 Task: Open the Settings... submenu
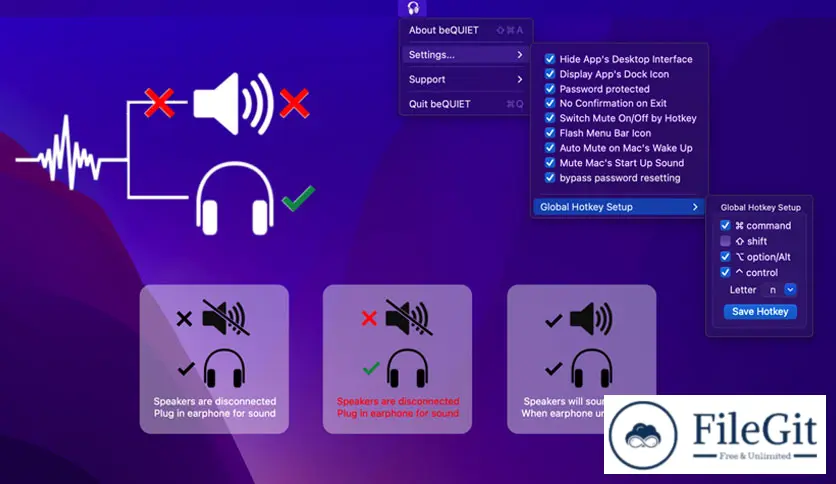point(465,55)
